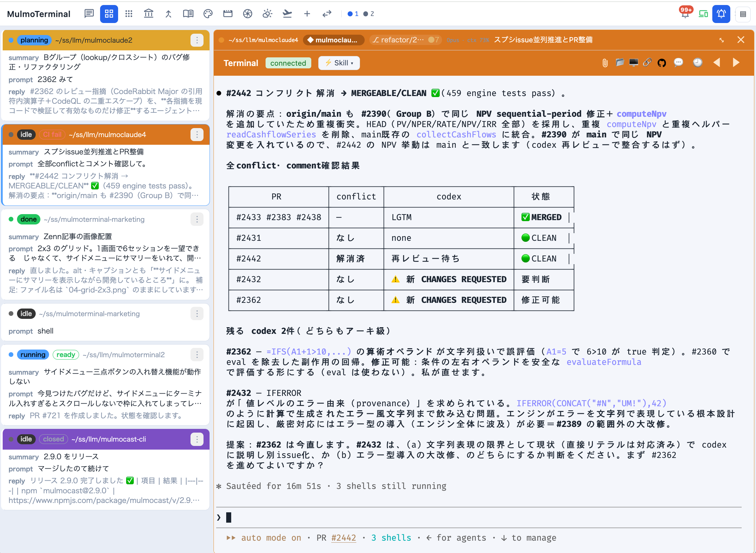Click the '再レビュー待ち' table cell
756x553 pixels.
449,258
